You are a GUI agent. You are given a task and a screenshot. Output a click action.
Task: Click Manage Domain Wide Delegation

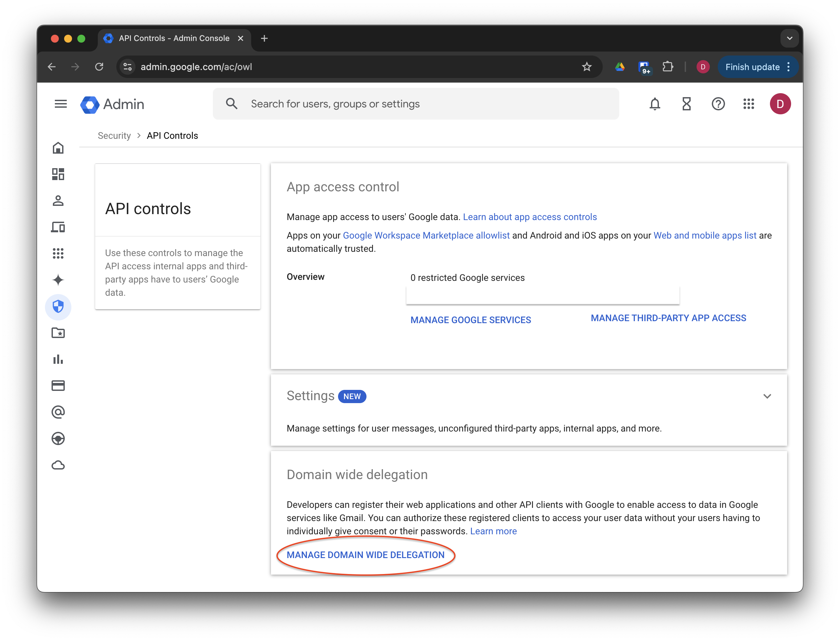coord(365,555)
